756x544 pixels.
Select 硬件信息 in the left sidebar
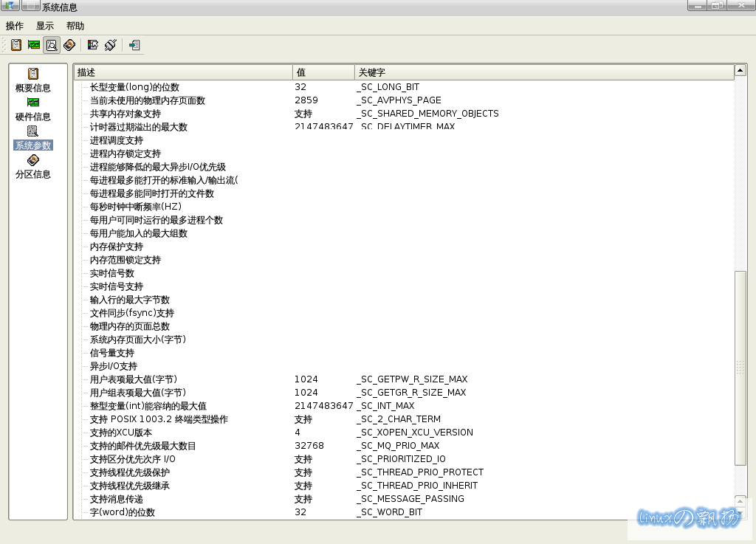[33, 109]
